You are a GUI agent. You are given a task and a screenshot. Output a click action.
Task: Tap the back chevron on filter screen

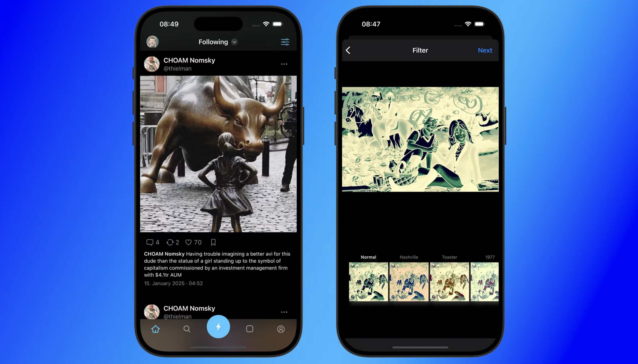click(348, 50)
